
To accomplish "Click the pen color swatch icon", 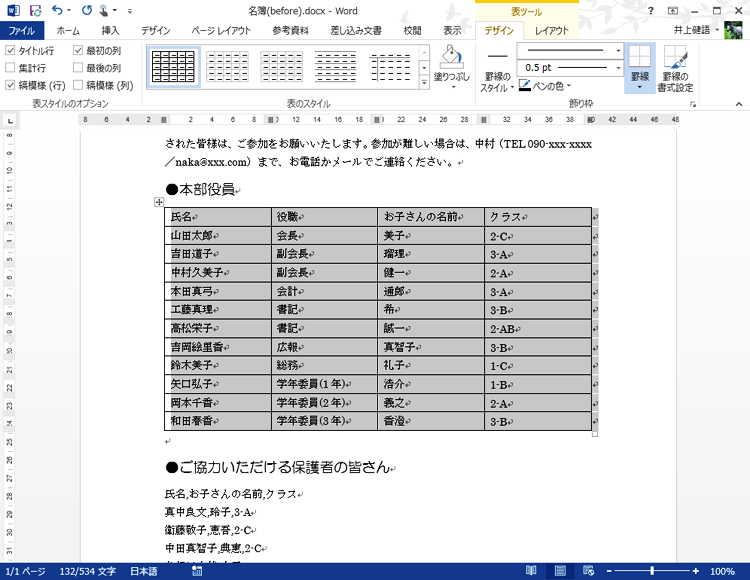I will click(x=525, y=86).
